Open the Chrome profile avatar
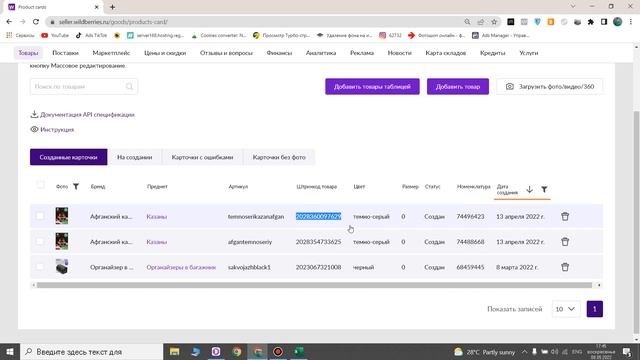The width and height of the screenshot is (640, 360). (617, 22)
